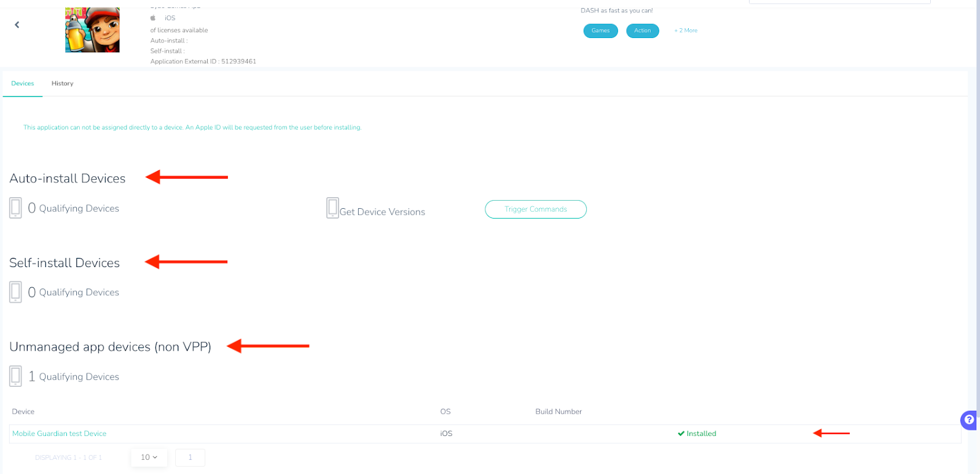This screenshot has height=474, width=980.
Task: Open the help question mark widget
Action: point(969,420)
